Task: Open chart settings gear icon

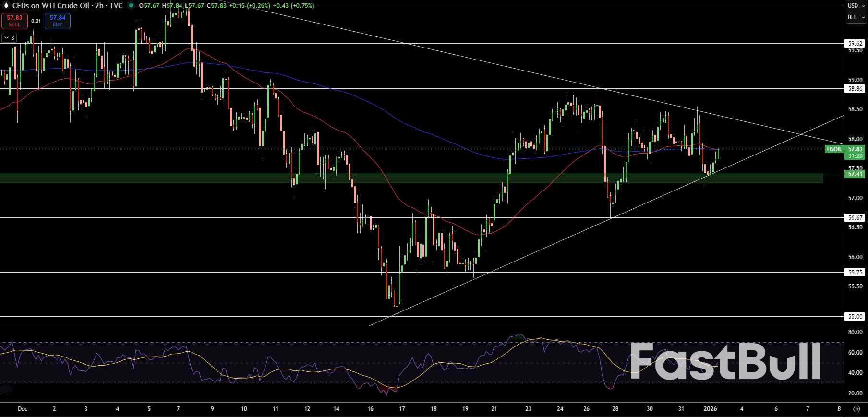Action: click(x=856, y=409)
